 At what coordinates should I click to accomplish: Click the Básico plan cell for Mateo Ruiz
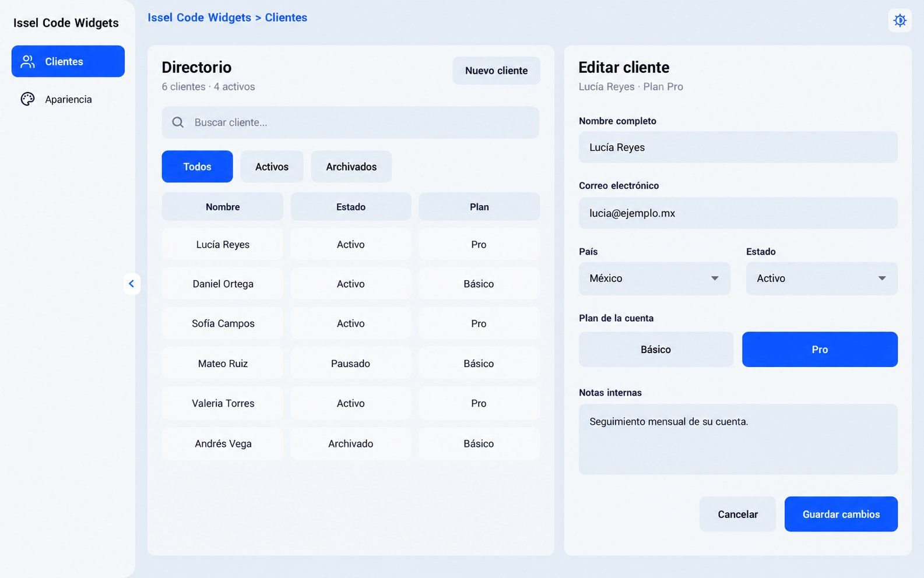click(x=479, y=364)
